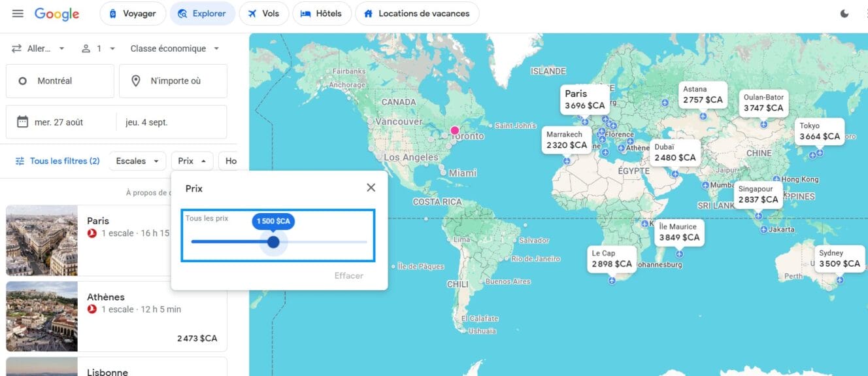Viewport: 868px width, 376px height.
Task: Click the Paris airline logo icon
Action: (92, 233)
